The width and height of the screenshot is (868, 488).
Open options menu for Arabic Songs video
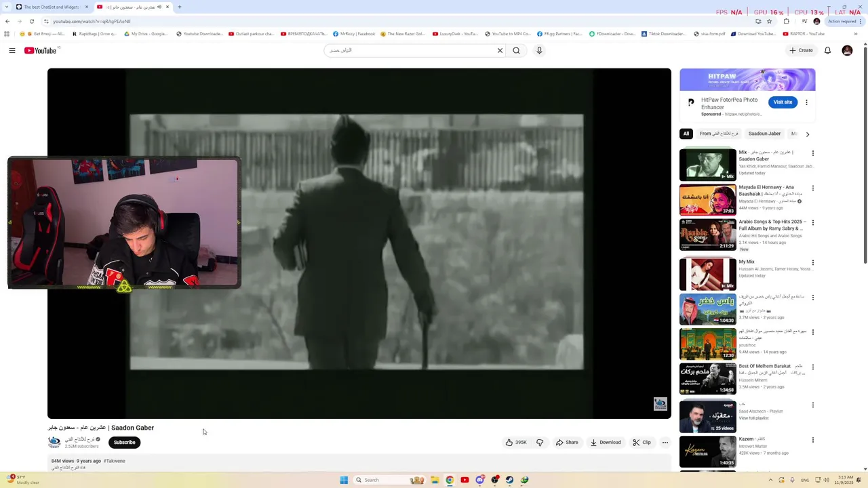pyautogui.click(x=812, y=223)
